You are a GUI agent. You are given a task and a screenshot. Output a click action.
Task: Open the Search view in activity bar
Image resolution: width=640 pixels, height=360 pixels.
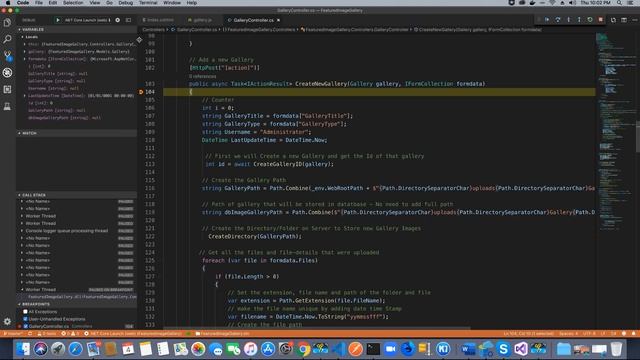[7, 39]
